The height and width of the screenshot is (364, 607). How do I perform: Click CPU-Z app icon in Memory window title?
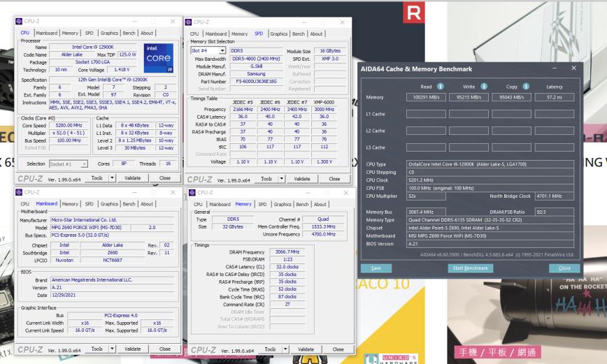(x=192, y=193)
